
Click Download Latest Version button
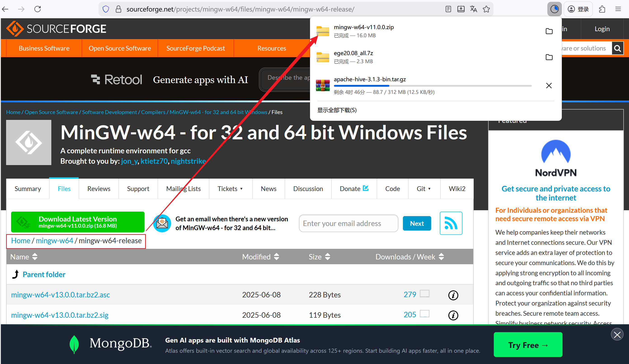78,222
